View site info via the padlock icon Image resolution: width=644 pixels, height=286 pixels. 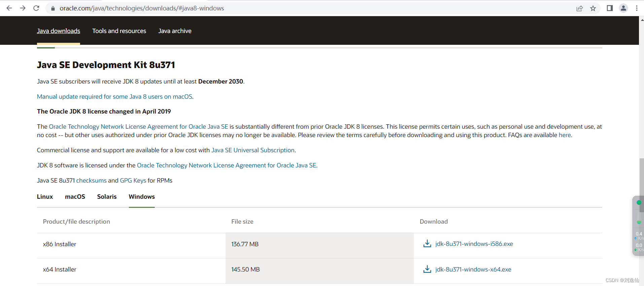point(53,8)
